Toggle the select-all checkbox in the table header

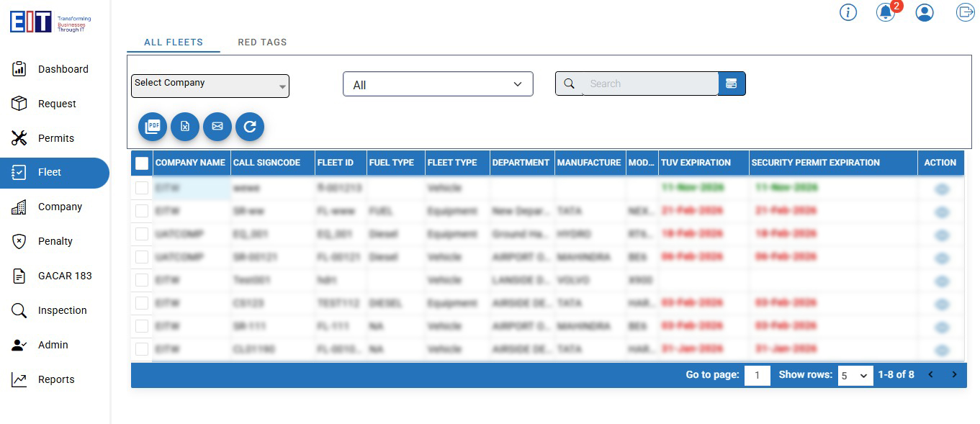tap(142, 163)
